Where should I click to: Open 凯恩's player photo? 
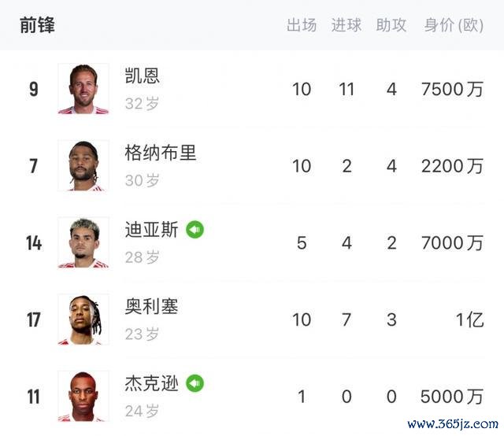click(83, 89)
